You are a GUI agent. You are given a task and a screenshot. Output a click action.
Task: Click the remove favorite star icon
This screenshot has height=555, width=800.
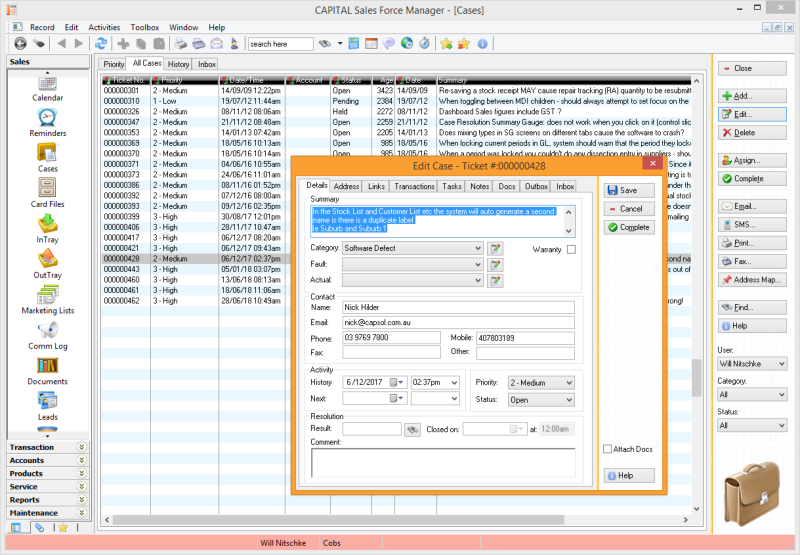pyautogui.click(x=464, y=44)
